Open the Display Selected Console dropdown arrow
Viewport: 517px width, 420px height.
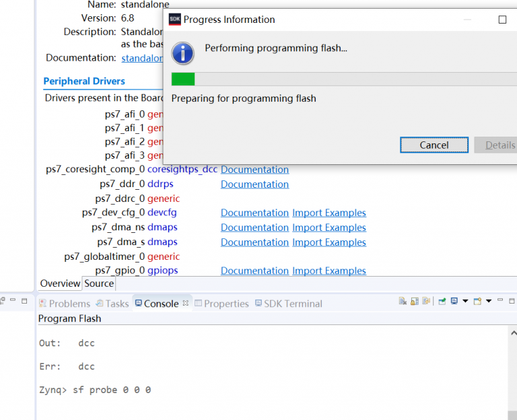(x=464, y=302)
